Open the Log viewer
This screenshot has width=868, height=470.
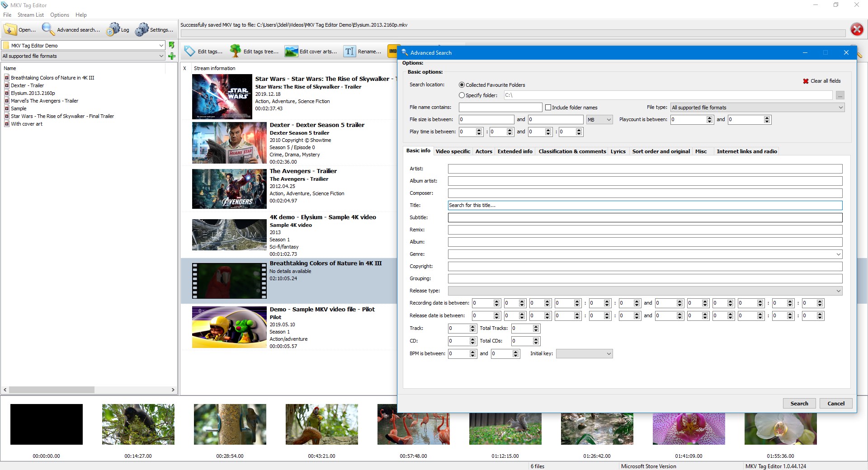118,30
